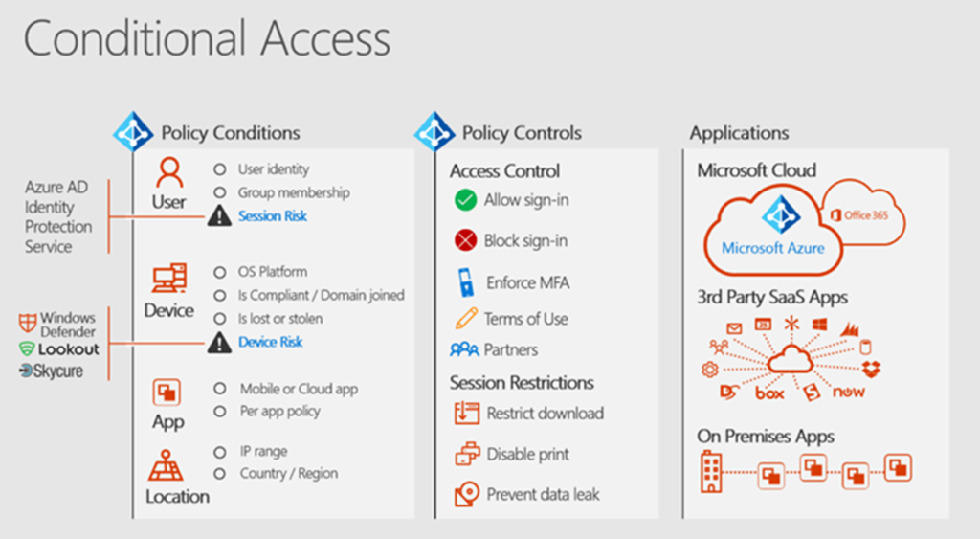The height and width of the screenshot is (539, 980).
Task: Click the Applications heading
Action: pos(740,133)
